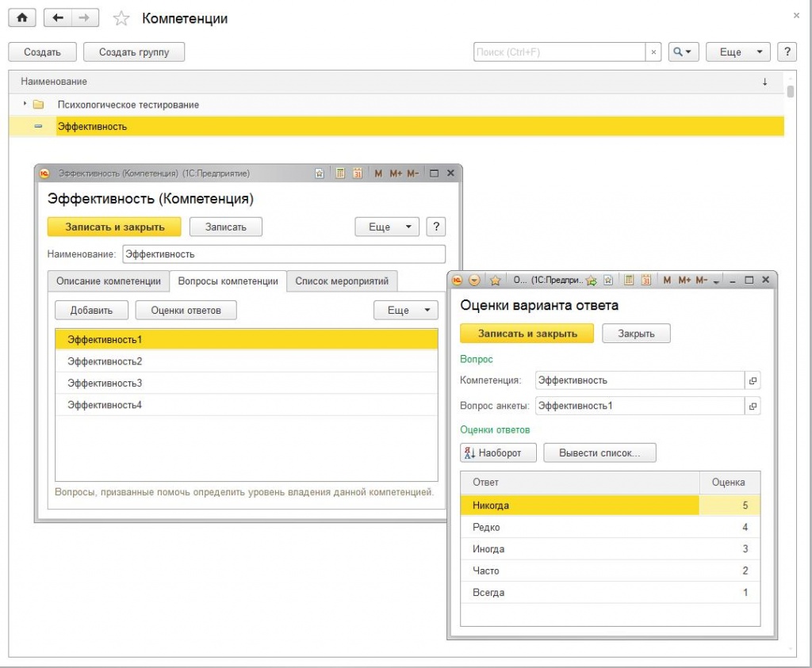
Task: Open Еще dropdown in main list toolbar
Action: (738, 52)
